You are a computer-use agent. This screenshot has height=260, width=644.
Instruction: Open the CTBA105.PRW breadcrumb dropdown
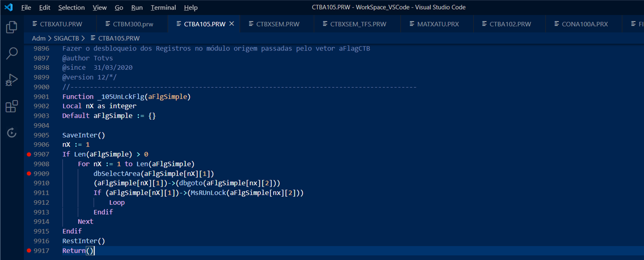coord(119,38)
